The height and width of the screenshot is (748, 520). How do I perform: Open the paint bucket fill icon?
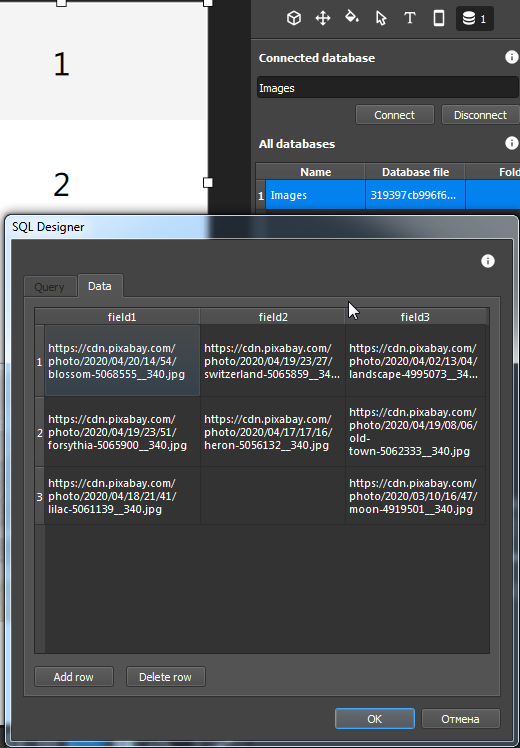(352, 18)
